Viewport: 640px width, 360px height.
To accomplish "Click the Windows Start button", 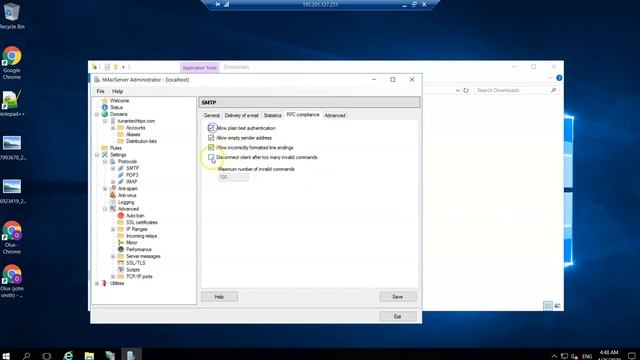I will (6, 356).
